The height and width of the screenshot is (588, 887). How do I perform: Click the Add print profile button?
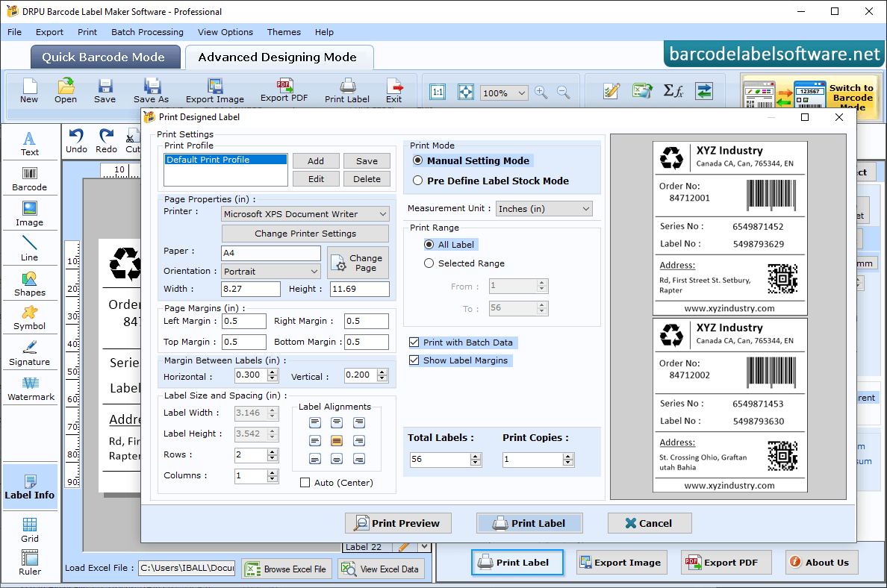click(x=317, y=161)
